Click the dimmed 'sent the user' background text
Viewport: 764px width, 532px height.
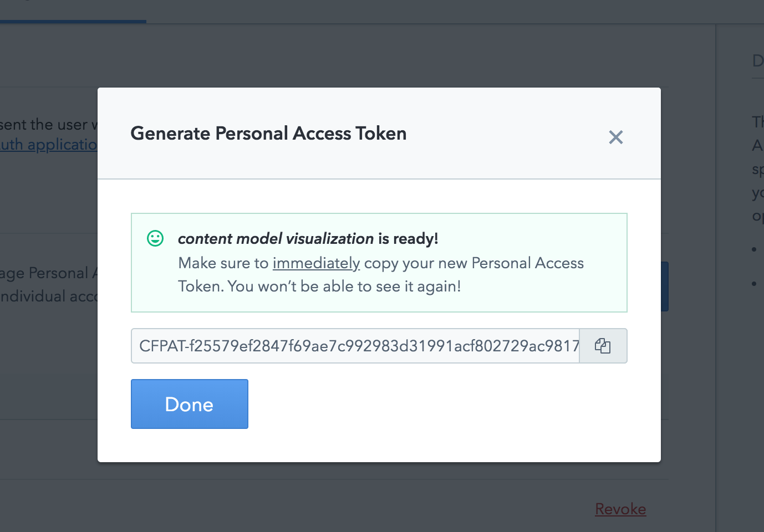[45, 124]
